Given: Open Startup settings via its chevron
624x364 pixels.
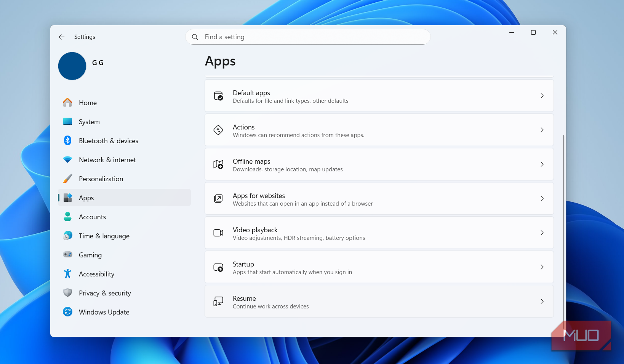Looking at the screenshot, I should (x=542, y=267).
